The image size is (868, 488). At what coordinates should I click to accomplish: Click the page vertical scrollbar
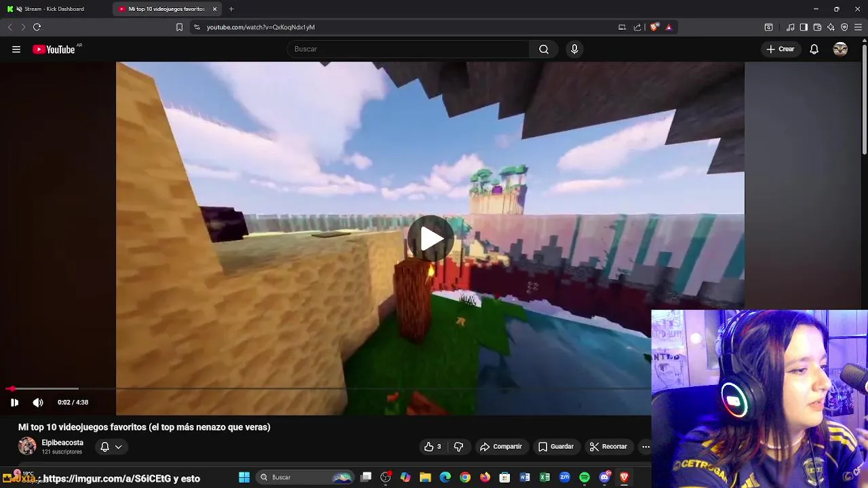[864, 98]
